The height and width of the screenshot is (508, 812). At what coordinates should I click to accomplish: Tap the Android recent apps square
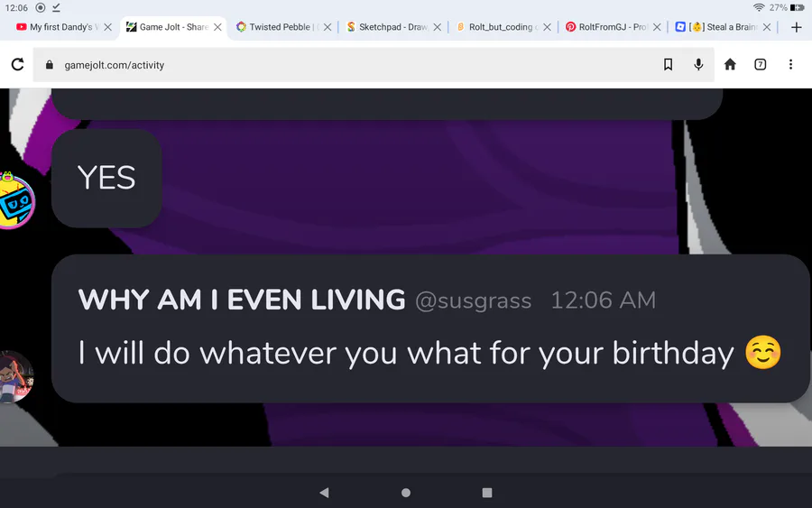pos(487,493)
